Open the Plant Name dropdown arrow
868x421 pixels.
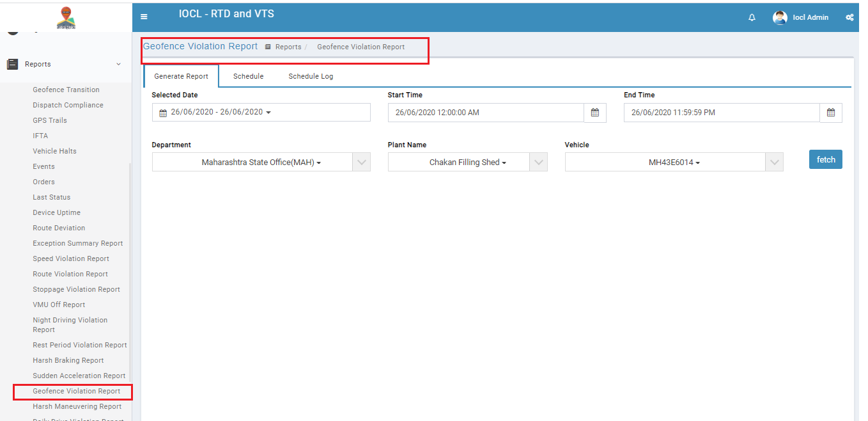tap(539, 163)
